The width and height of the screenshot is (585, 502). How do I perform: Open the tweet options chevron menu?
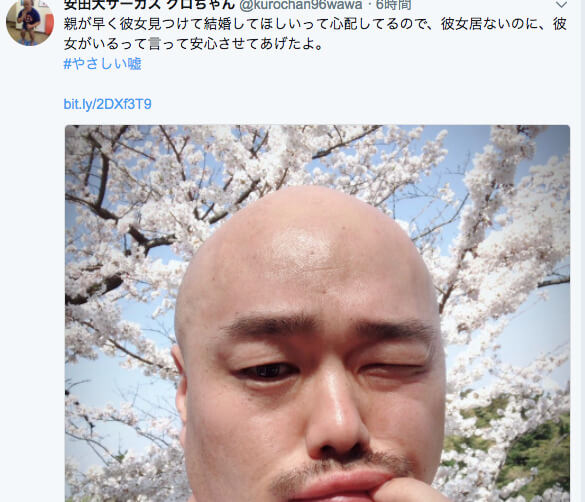pyautogui.click(x=561, y=5)
